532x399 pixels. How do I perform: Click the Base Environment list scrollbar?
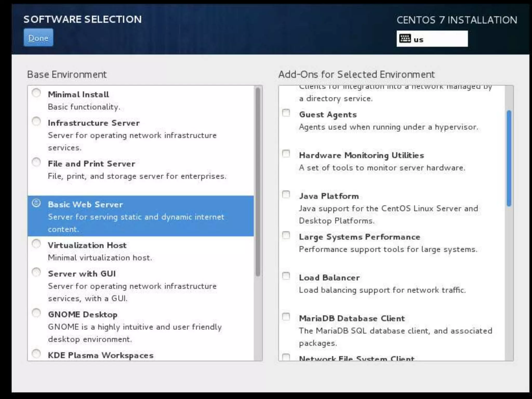tap(258, 182)
